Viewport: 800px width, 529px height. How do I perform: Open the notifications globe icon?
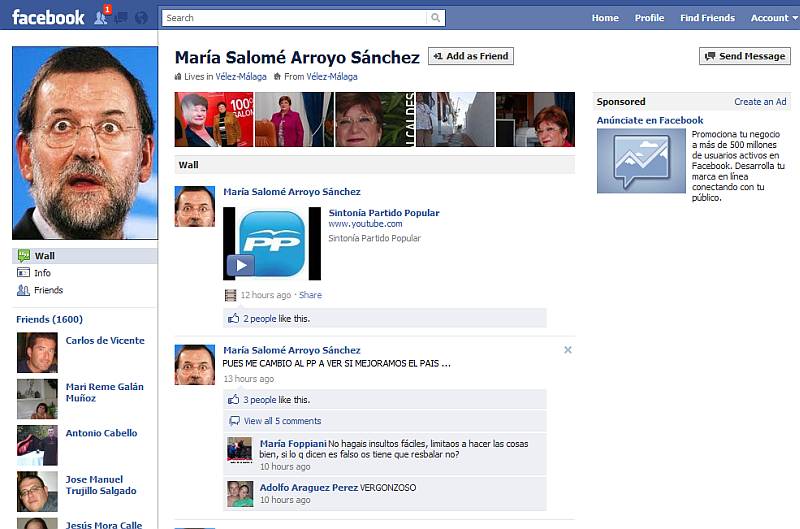click(x=141, y=18)
